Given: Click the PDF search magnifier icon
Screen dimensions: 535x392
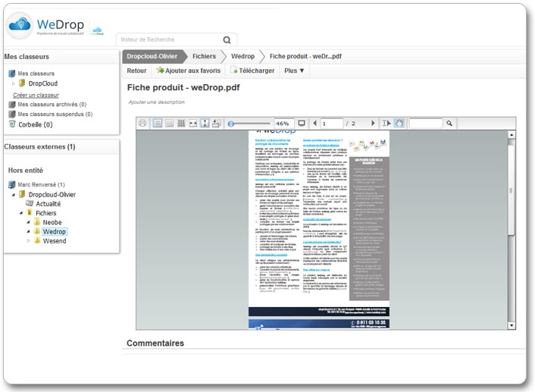Looking at the screenshot, I should tap(449, 124).
